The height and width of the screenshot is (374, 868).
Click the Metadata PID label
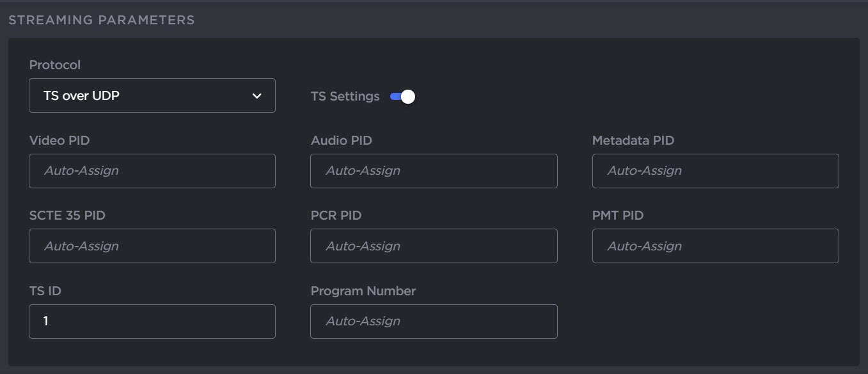633,140
